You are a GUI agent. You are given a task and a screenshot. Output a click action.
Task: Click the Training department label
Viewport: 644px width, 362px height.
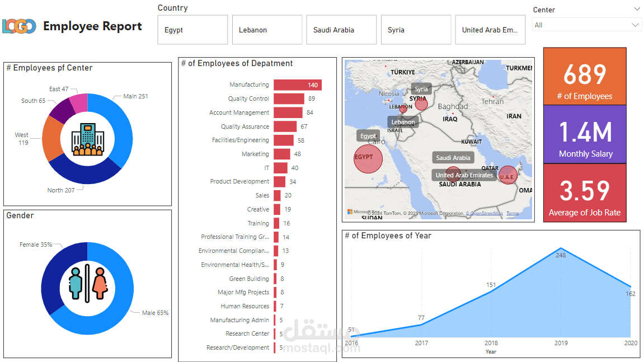click(x=258, y=224)
